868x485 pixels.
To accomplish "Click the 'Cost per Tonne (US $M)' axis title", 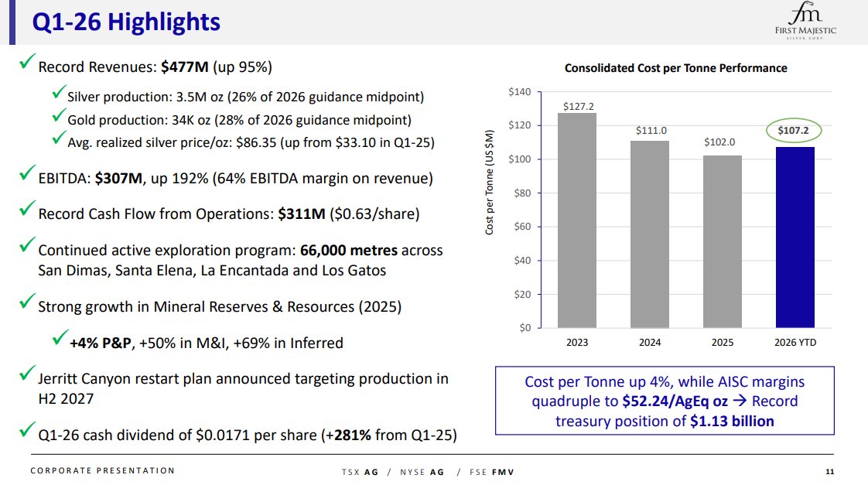I will click(490, 182).
